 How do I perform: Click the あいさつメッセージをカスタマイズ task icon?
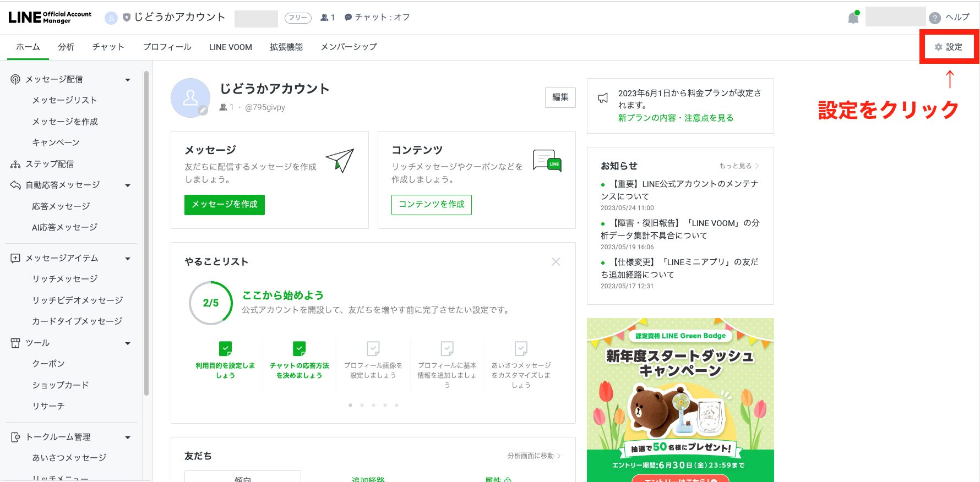click(521, 348)
